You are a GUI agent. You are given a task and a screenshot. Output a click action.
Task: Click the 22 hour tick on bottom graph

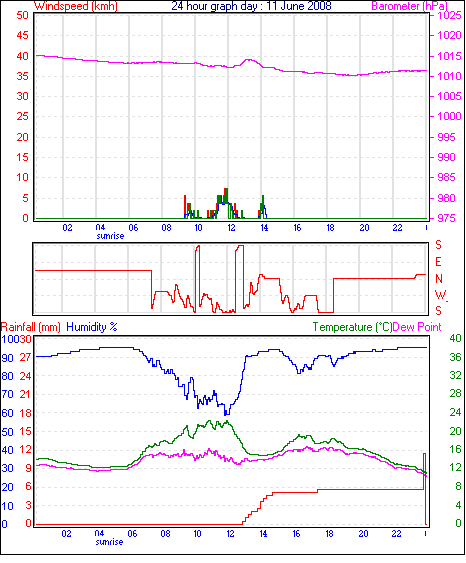point(396,534)
